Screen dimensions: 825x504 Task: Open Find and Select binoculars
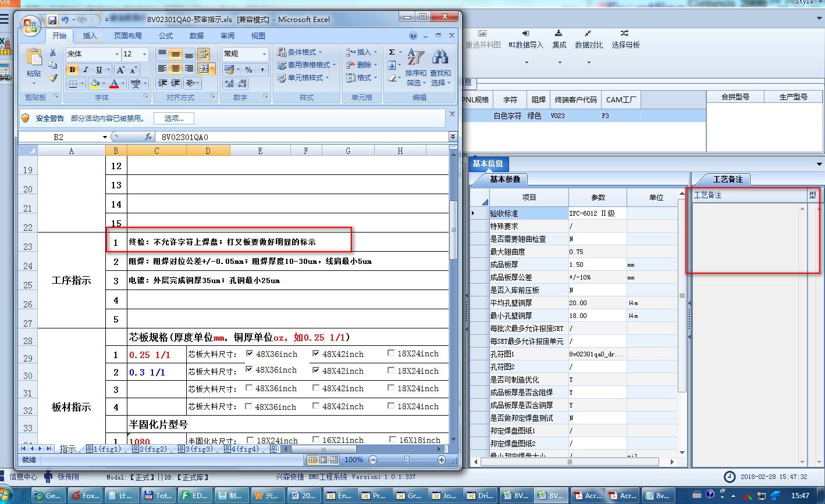[440, 67]
